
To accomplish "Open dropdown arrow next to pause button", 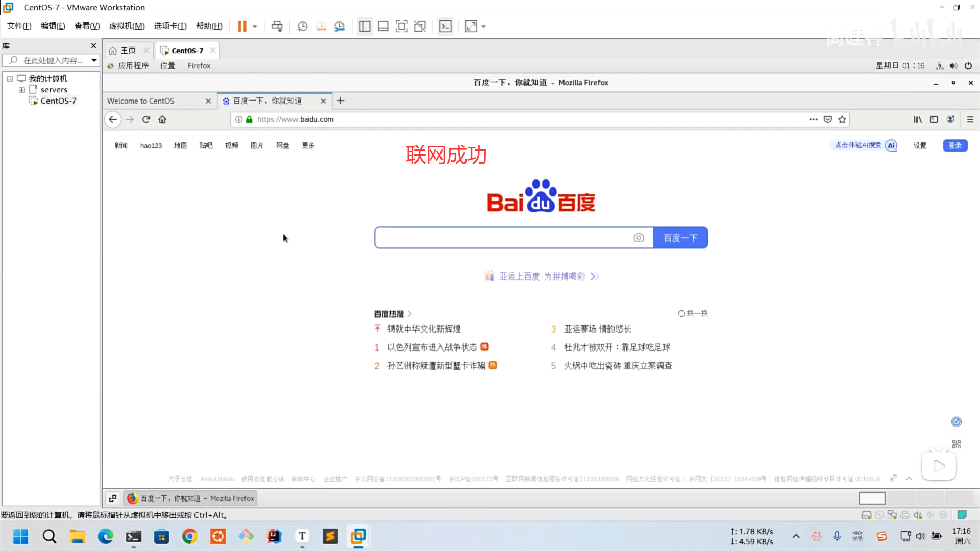I will point(255,26).
